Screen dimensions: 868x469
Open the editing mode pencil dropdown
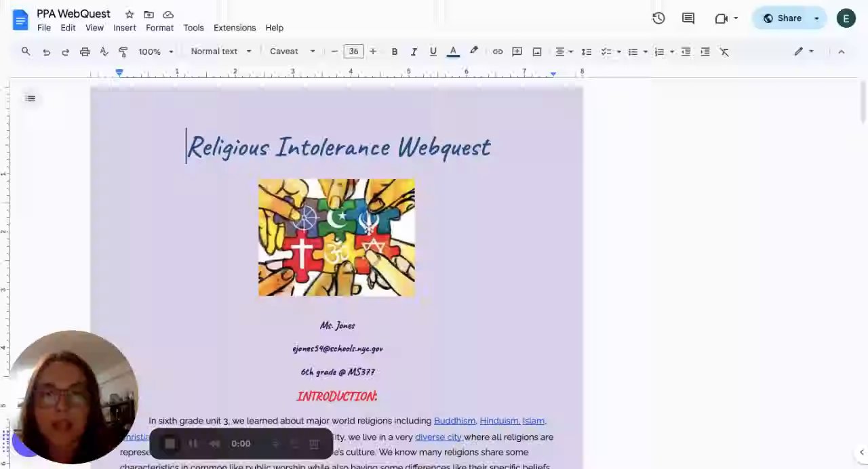804,52
